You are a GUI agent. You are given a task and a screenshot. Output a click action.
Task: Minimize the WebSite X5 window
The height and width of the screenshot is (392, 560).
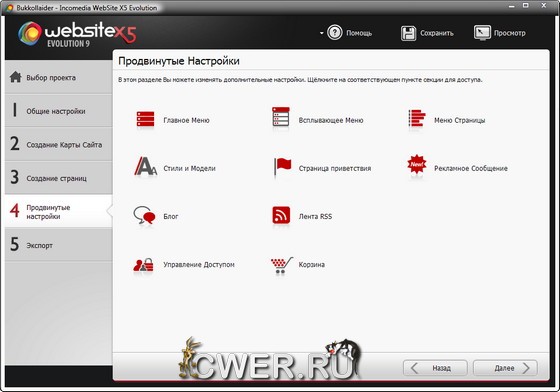coord(511,6)
